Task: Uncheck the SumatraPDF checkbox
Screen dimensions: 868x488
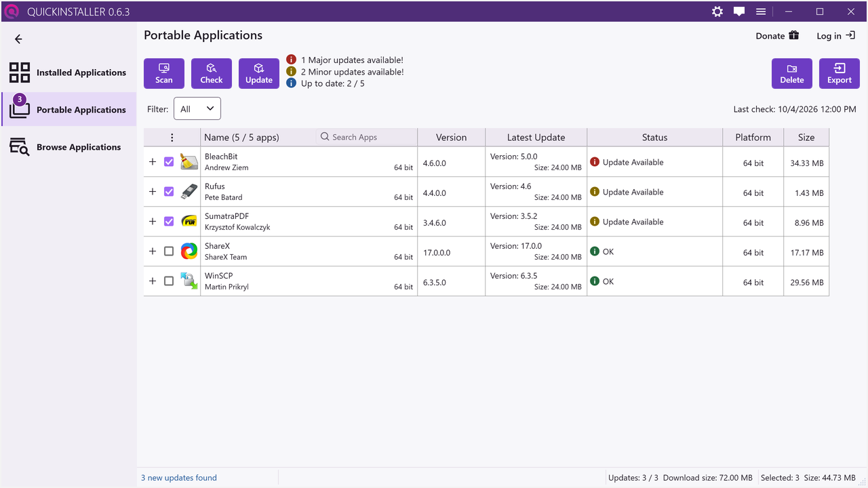Action: pyautogui.click(x=169, y=222)
